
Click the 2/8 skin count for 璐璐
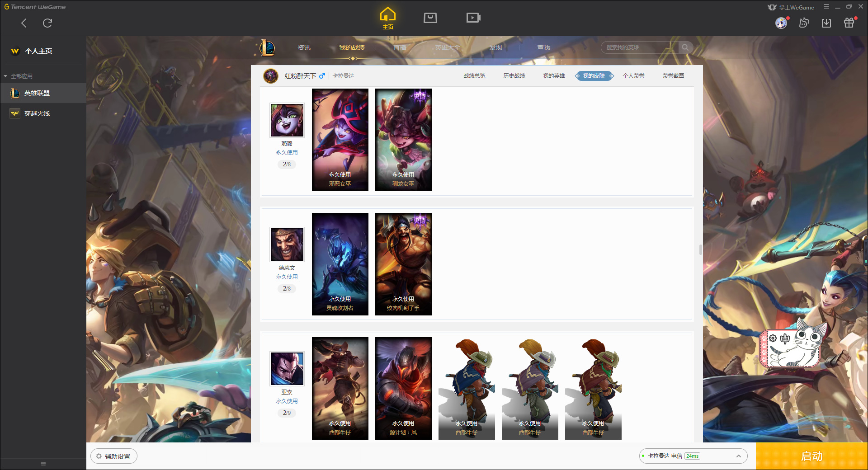tap(287, 164)
